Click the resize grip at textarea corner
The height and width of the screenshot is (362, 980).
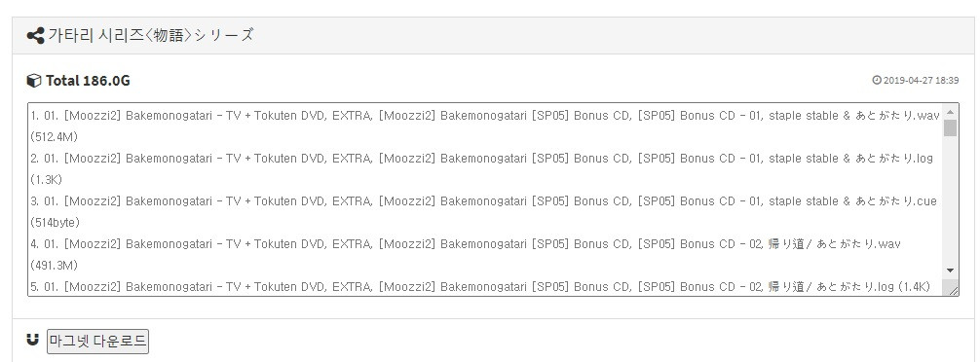953,290
